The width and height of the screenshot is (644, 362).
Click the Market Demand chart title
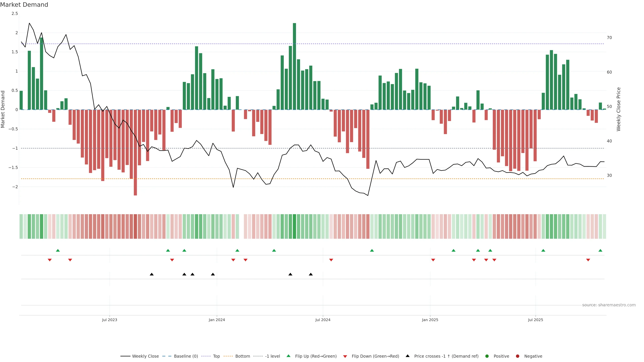coord(24,5)
